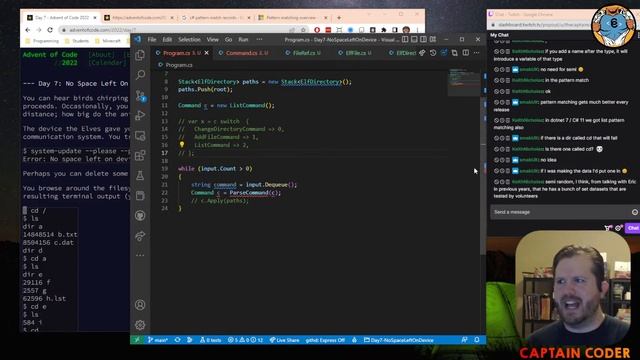The width and height of the screenshot is (640, 360).
Task: Open the errors and warnings counts in status bar
Action: click(246, 340)
